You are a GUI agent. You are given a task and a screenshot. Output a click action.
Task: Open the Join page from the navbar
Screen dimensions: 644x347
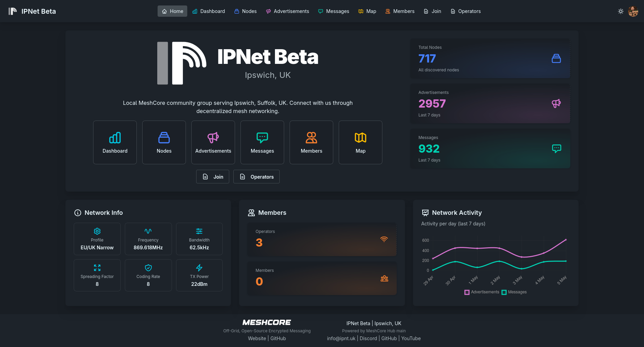(433, 11)
